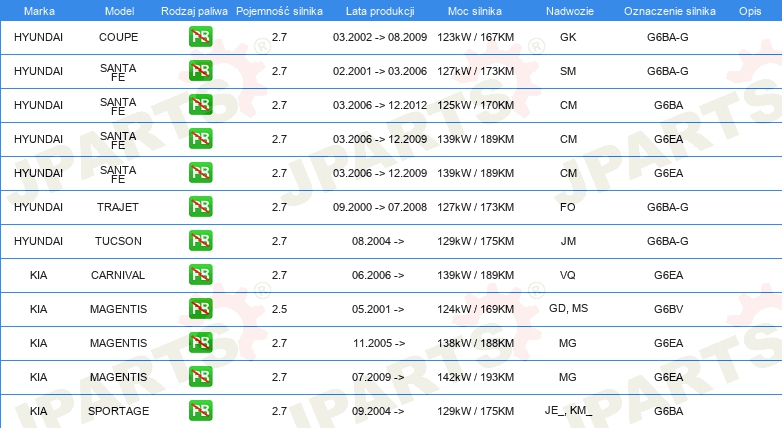Click the 07.2009 -> production date
782x428 pixels.
378,377
